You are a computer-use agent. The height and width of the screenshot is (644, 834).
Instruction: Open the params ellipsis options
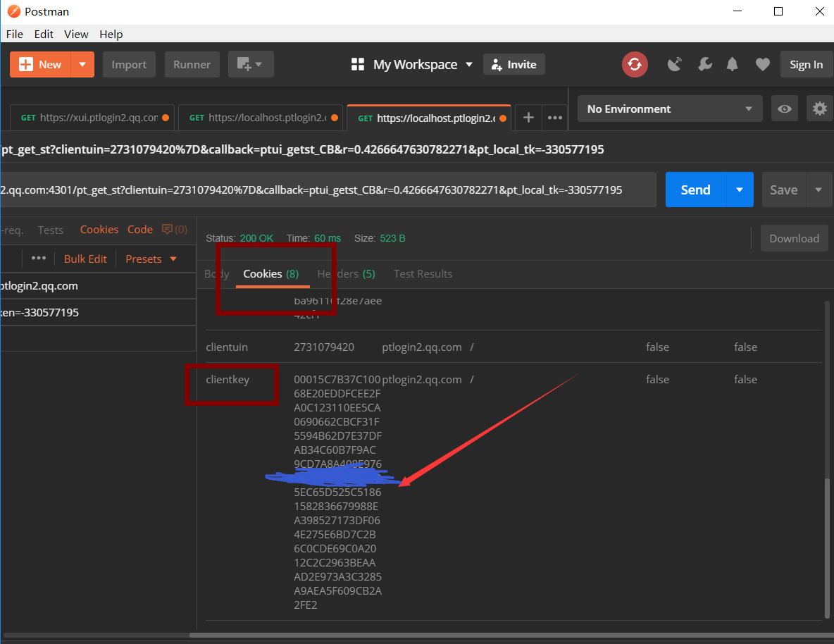pyautogui.click(x=38, y=259)
